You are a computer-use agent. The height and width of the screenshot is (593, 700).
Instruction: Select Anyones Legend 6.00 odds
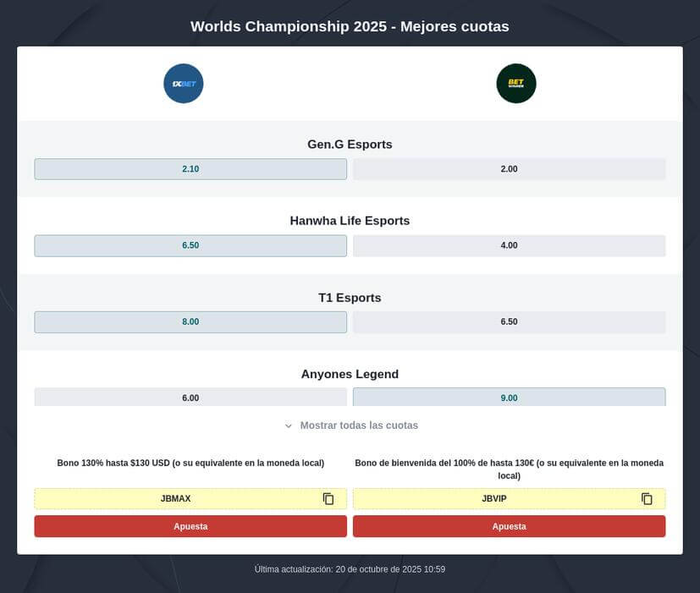[190, 398]
